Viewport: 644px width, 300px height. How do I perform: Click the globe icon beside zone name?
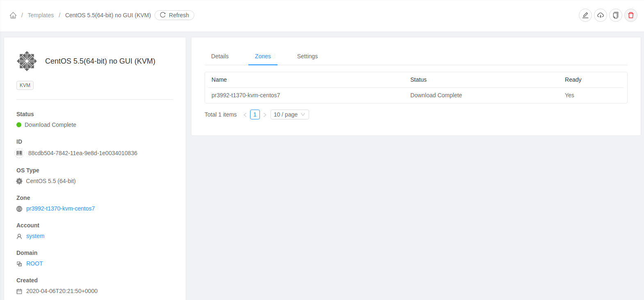point(19,209)
